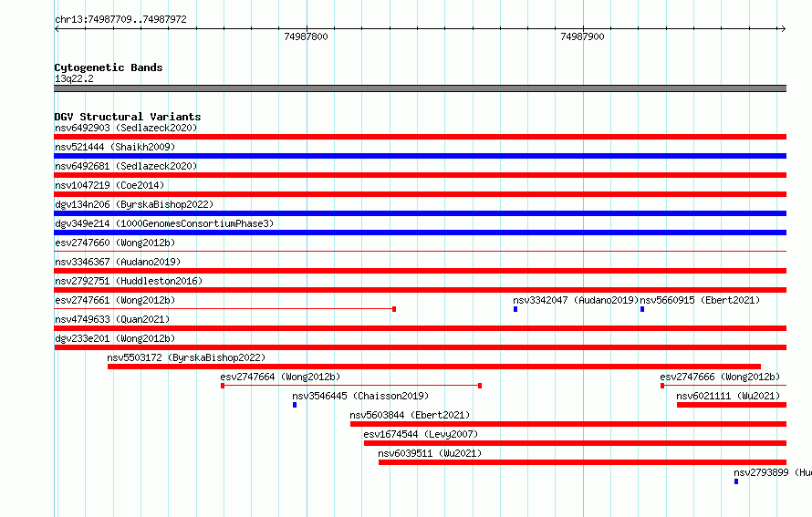The height and width of the screenshot is (517, 812).
Task: Click the nsv5503172 (ByrskaBishop2022) label text
Action: [186, 357]
